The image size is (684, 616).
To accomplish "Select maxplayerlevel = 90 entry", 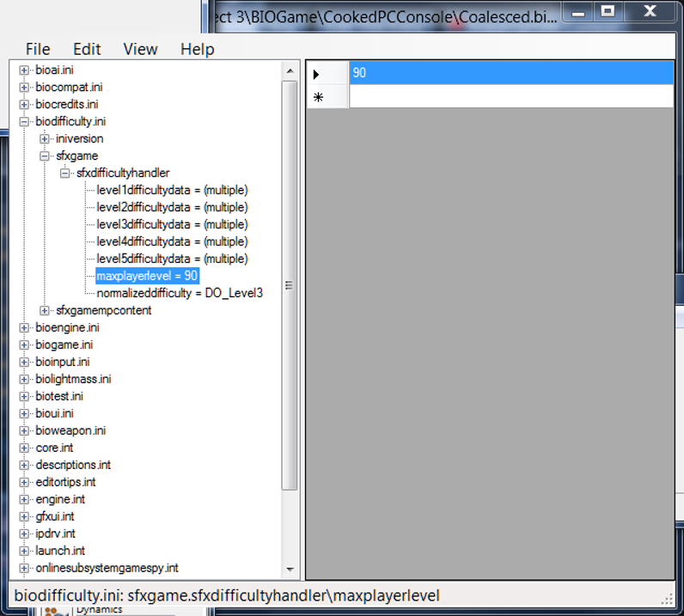I will pos(148,276).
